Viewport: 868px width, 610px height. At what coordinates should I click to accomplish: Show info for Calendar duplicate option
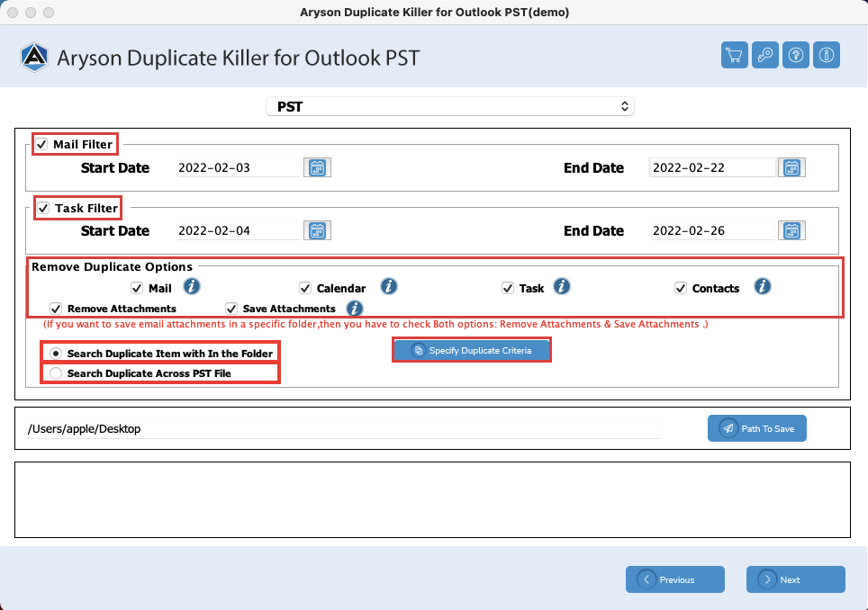point(389,286)
